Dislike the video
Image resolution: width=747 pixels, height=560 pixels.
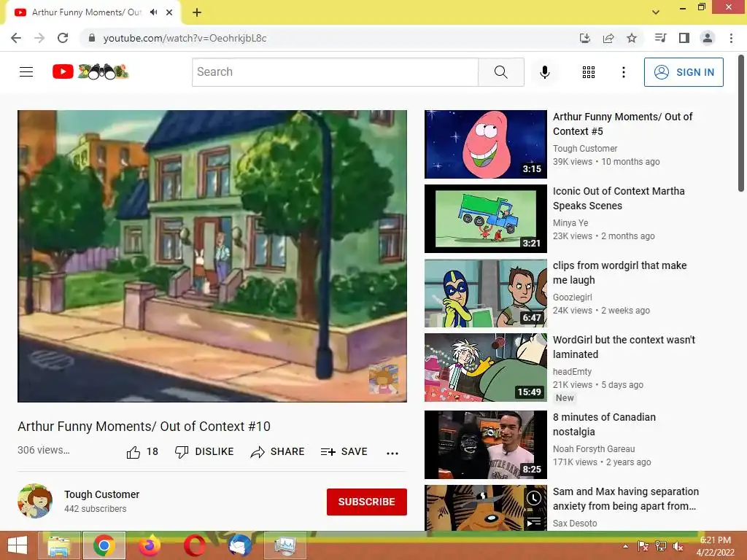(x=204, y=451)
